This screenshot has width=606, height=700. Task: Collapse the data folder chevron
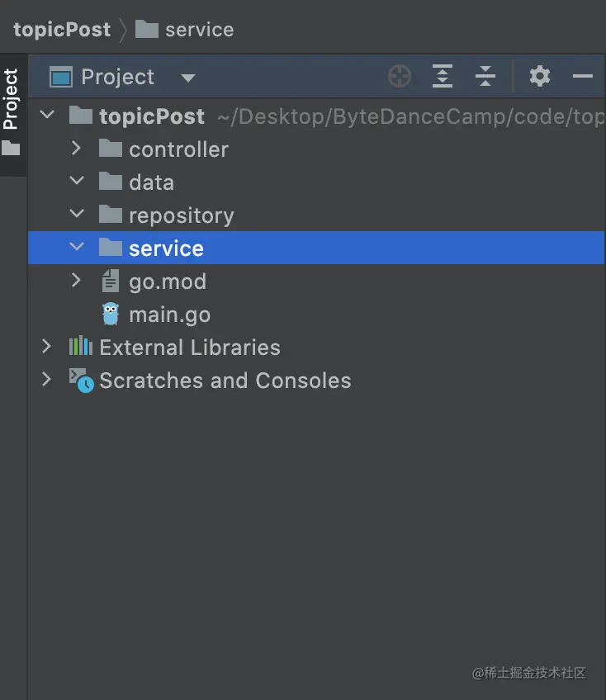[x=77, y=182]
